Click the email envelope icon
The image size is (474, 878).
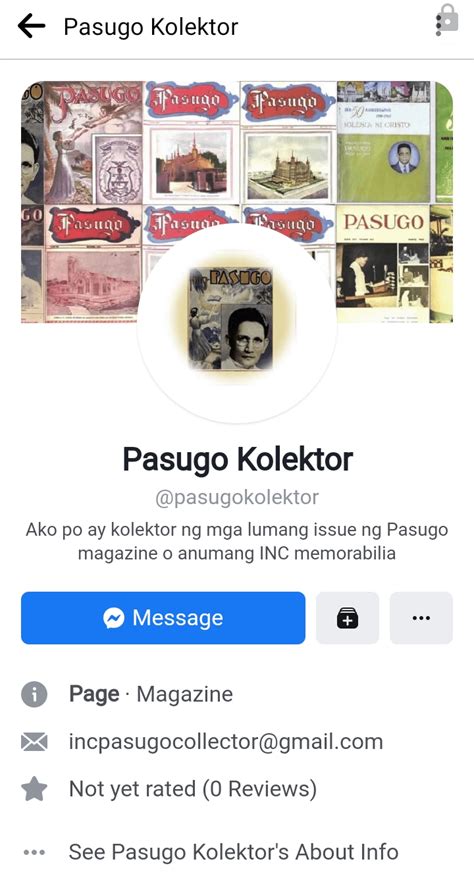point(34,742)
